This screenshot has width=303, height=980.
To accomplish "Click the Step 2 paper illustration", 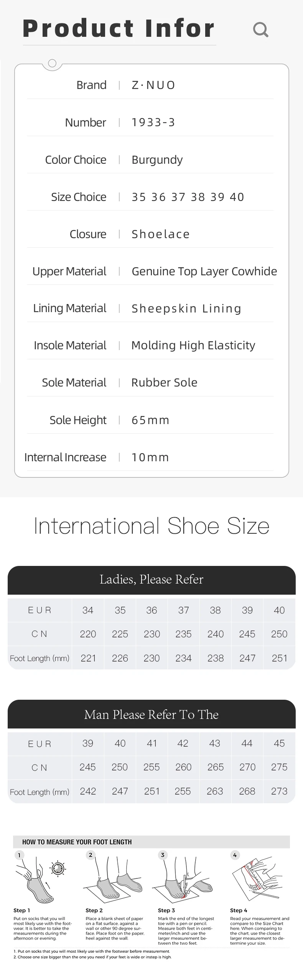I will [111, 881].
